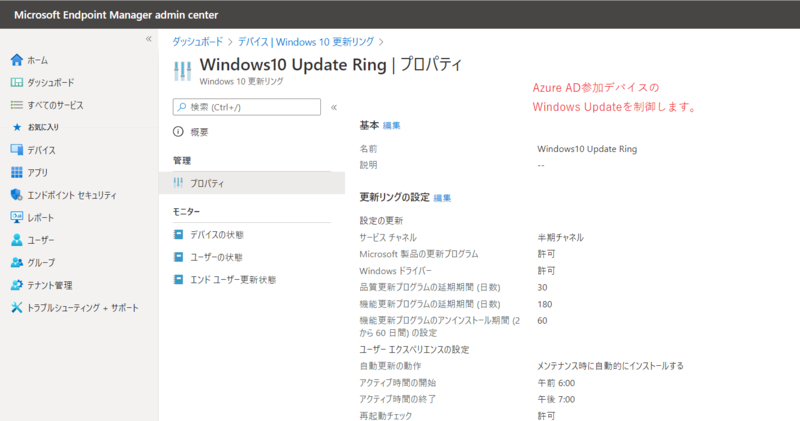Click the Dashboard (ダッシュボード) icon in sidebar
The height and width of the screenshot is (421, 800).
pyautogui.click(x=17, y=82)
